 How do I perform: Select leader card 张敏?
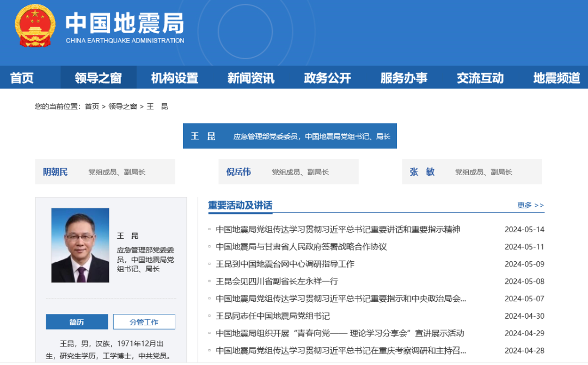471,172
